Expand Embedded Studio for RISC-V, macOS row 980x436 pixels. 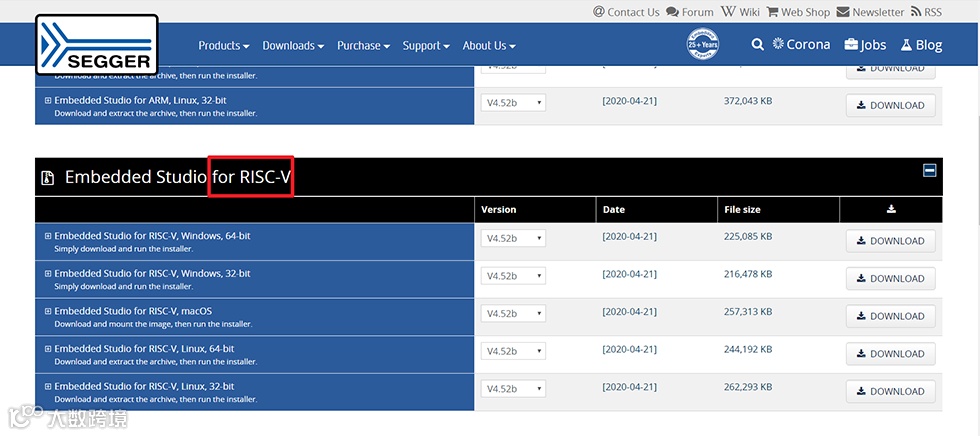48,311
